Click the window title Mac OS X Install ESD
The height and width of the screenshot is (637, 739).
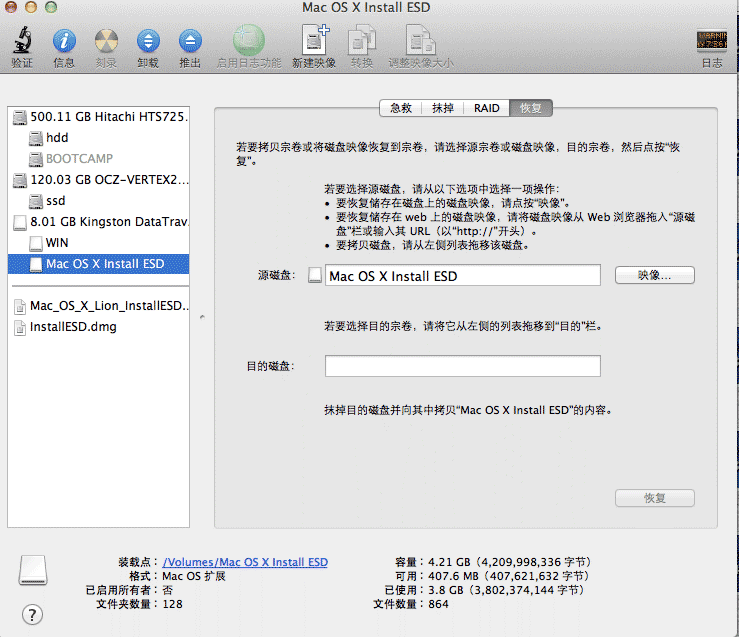coord(366,8)
